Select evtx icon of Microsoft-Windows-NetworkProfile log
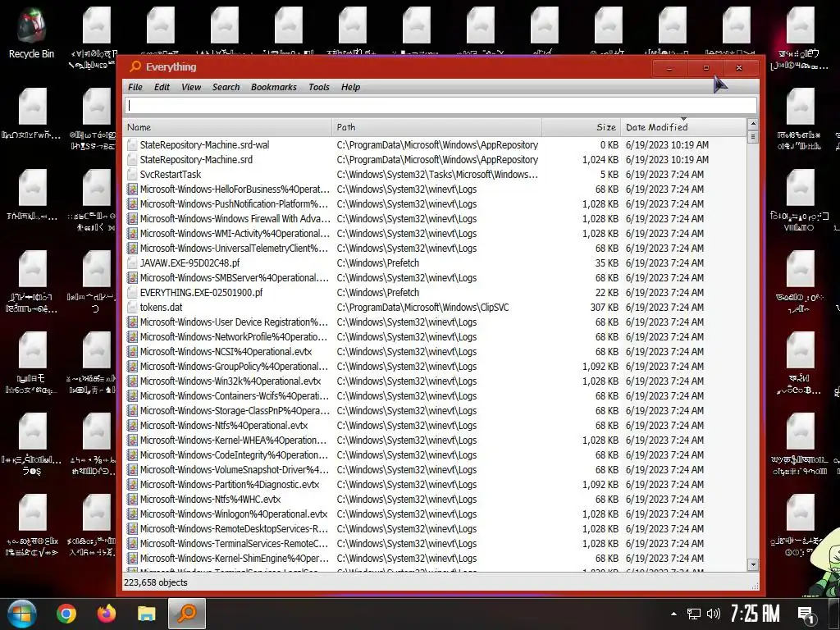The width and height of the screenshot is (840, 630). click(132, 337)
